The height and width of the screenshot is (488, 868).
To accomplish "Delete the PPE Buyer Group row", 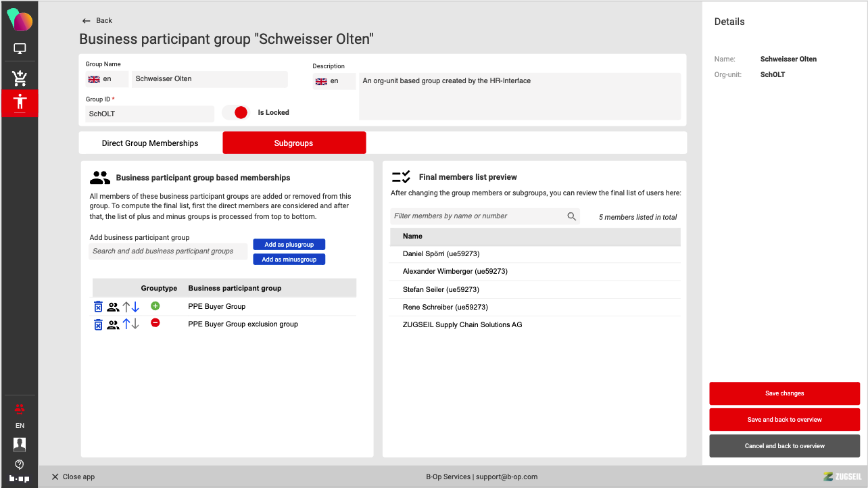I will click(98, 307).
